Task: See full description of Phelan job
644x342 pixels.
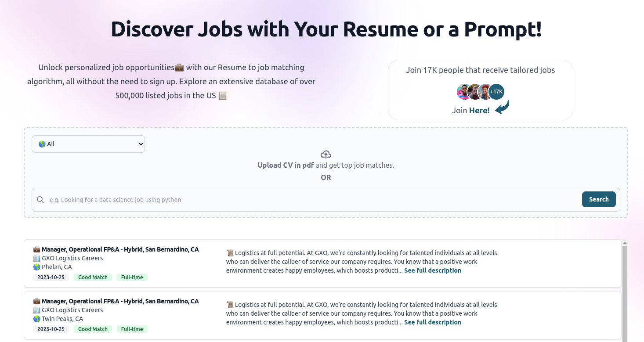Action: tap(433, 270)
